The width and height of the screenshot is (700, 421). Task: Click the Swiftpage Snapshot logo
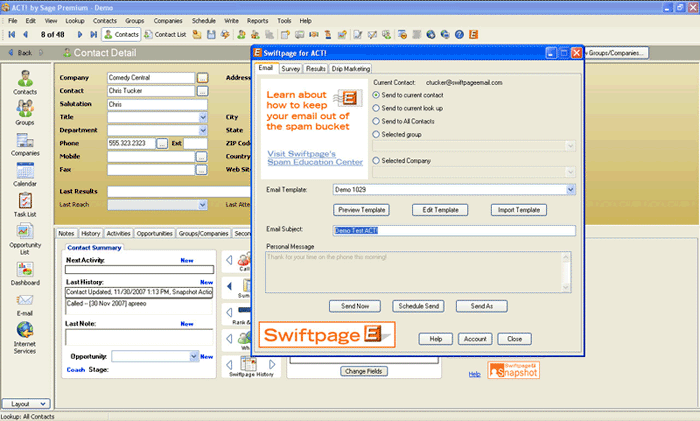(513, 370)
